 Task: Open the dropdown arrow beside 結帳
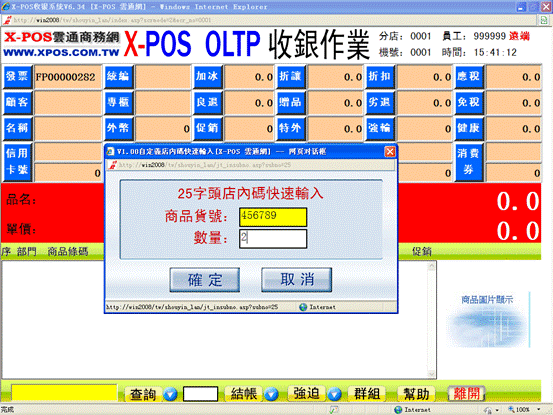[x=271, y=394]
